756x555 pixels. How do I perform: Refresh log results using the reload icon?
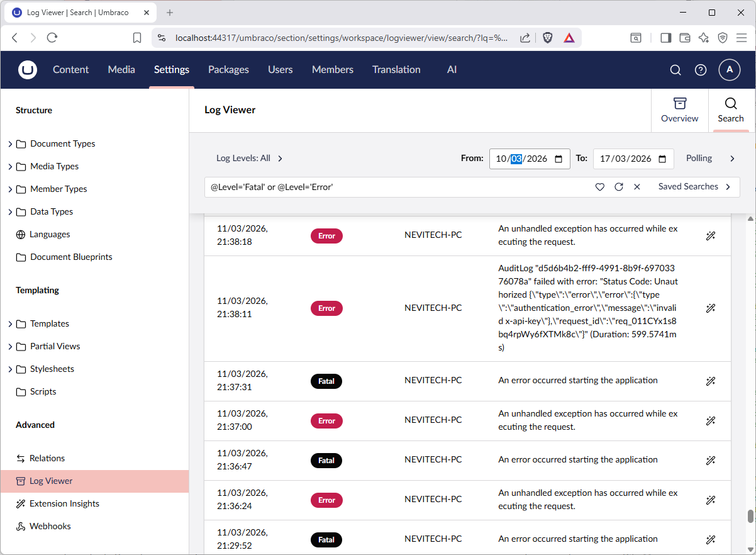(618, 187)
